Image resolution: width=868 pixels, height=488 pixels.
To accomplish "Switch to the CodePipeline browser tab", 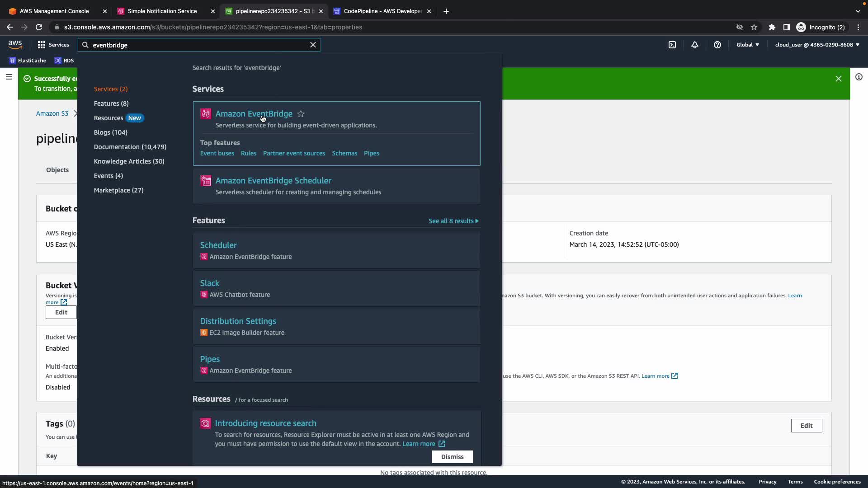I will [382, 11].
